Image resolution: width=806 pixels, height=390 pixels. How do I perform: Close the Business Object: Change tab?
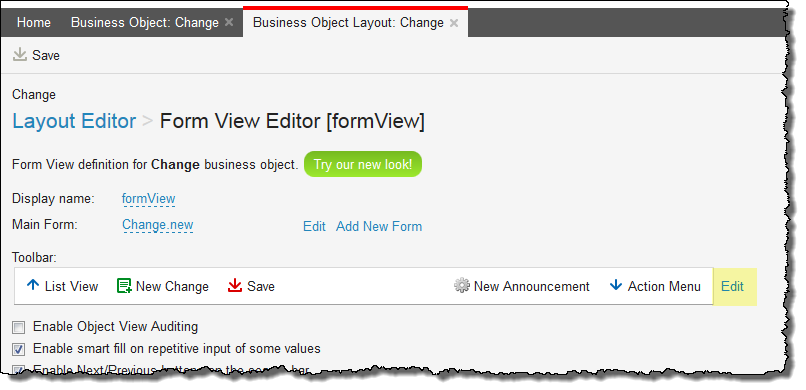click(x=229, y=23)
